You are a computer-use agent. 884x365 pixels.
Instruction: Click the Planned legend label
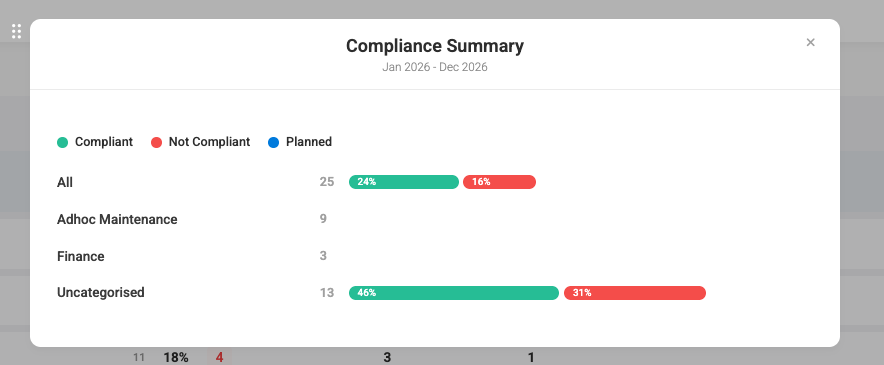pyautogui.click(x=309, y=142)
